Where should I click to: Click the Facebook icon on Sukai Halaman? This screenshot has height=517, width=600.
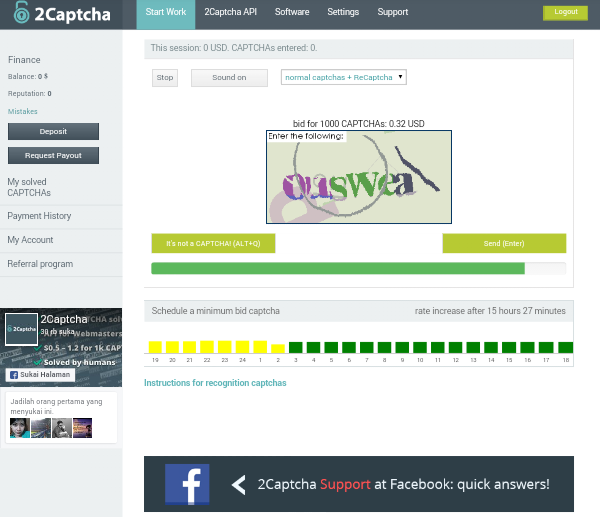pyautogui.click(x=14, y=375)
